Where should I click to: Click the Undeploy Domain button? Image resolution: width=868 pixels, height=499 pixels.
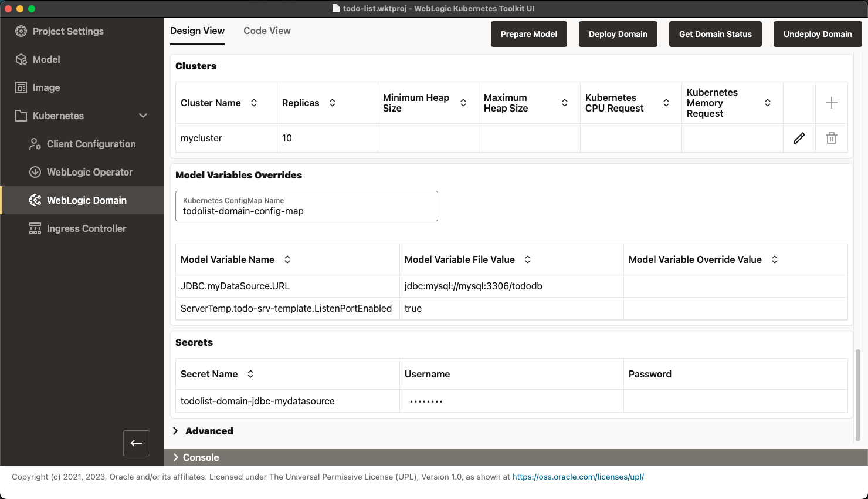pos(818,34)
